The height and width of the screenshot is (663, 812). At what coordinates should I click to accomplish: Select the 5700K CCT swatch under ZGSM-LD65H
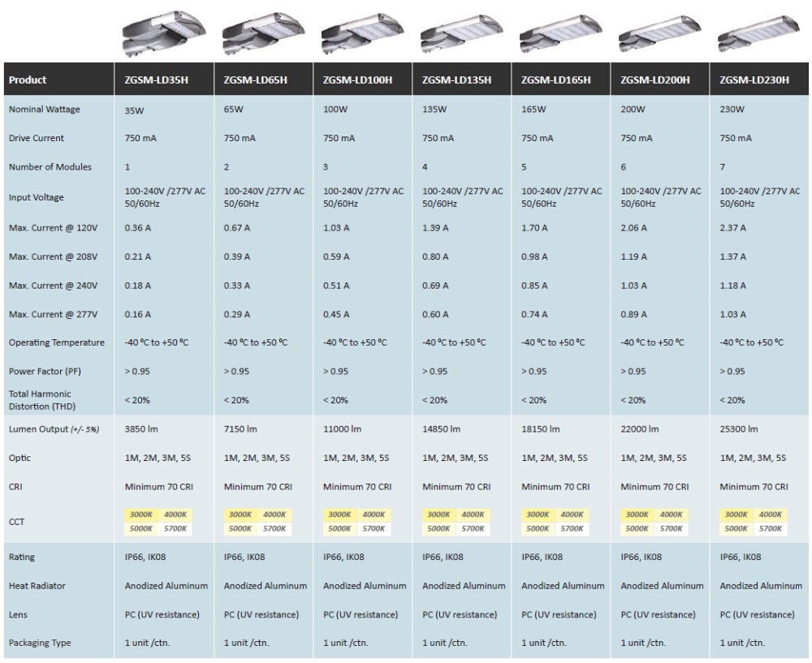pyautogui.click(x=274, y=528)
